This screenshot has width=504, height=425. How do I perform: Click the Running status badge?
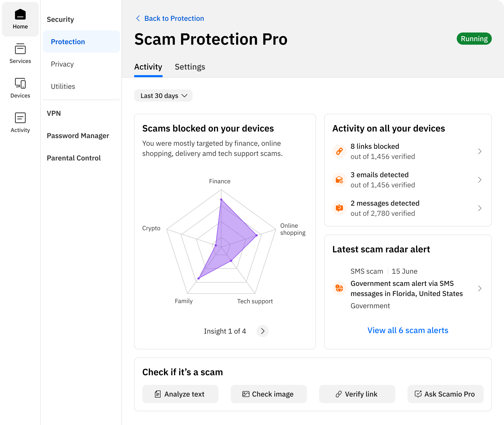click(474, 39)
